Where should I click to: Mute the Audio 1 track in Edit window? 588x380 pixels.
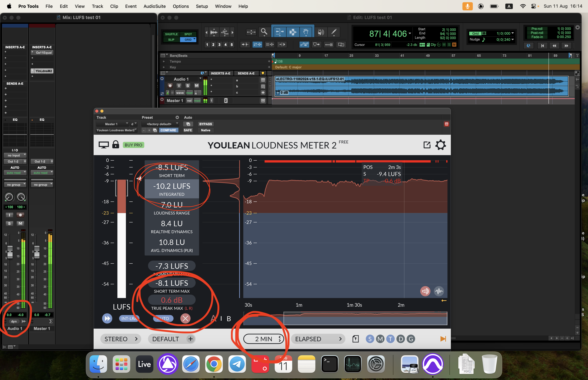[x=196, y=86]
